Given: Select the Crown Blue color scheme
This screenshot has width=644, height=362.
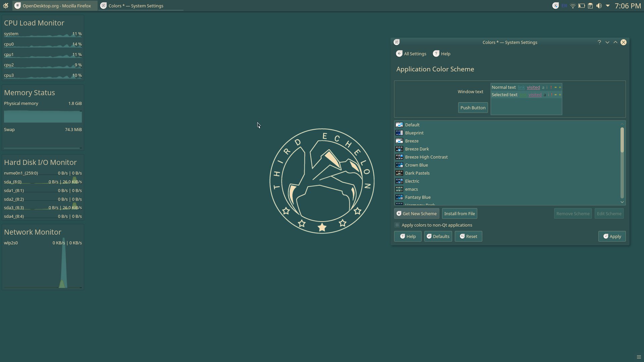Looking at the screenshot, I should tap(508, 165).
